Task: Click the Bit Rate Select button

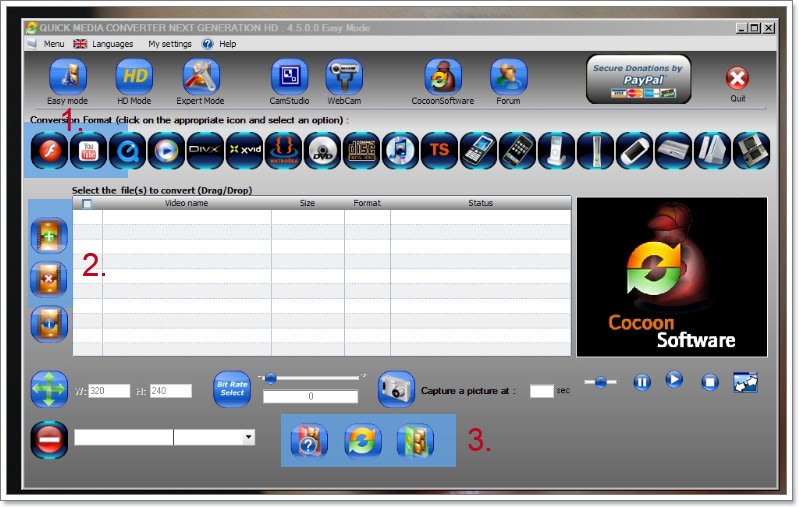Action: pyautogui.click(x=232, y=389)
